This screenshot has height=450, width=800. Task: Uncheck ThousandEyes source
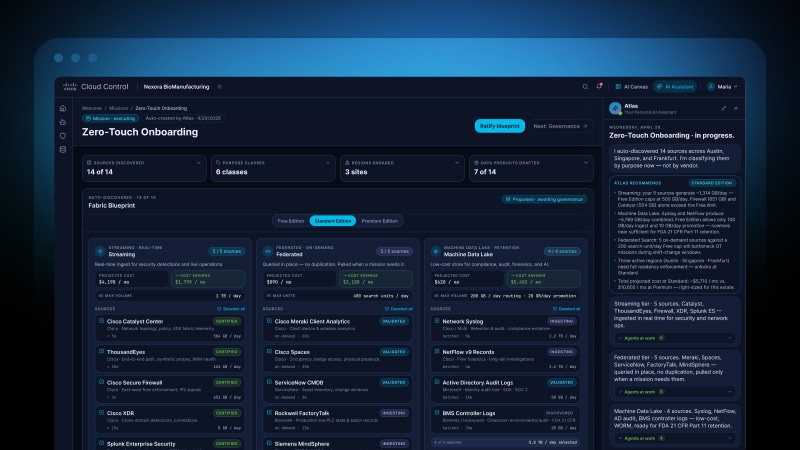[101, 352]
